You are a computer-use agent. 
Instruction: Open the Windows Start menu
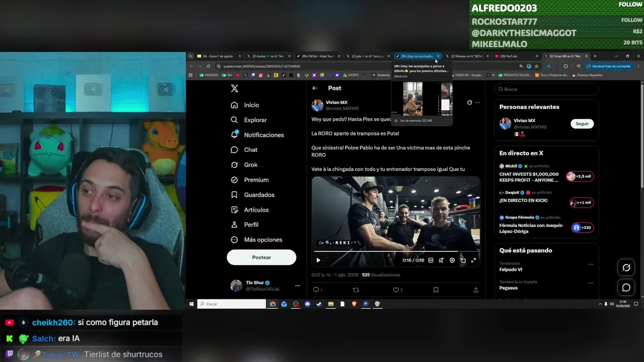[191, 304]
